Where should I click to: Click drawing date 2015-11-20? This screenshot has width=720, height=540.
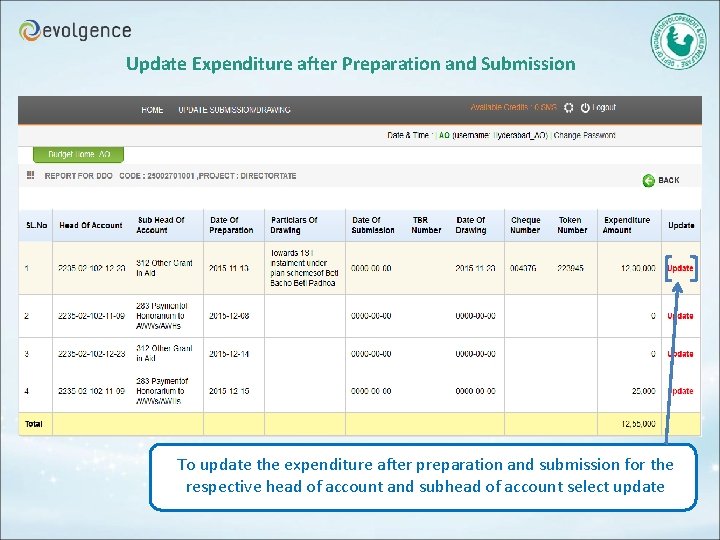[x=475, y=268]
